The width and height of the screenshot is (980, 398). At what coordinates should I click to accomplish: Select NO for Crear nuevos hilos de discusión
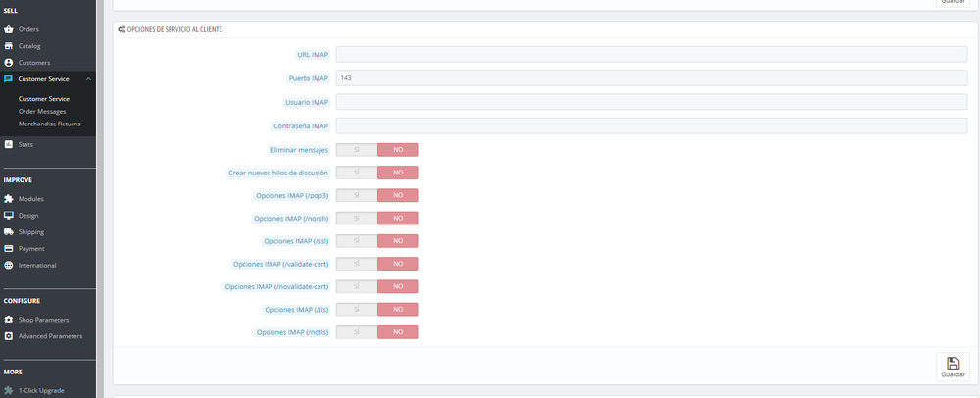tap(398, 173)
